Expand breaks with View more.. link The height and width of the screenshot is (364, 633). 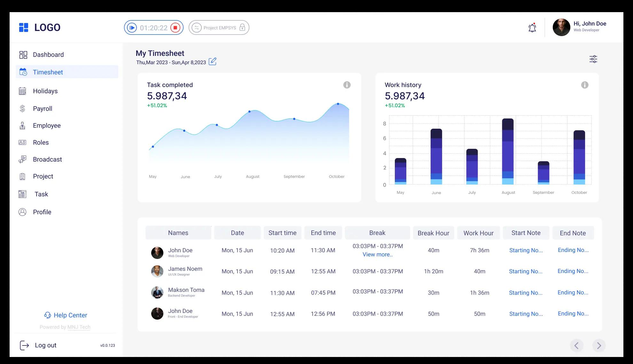point(378,254)
